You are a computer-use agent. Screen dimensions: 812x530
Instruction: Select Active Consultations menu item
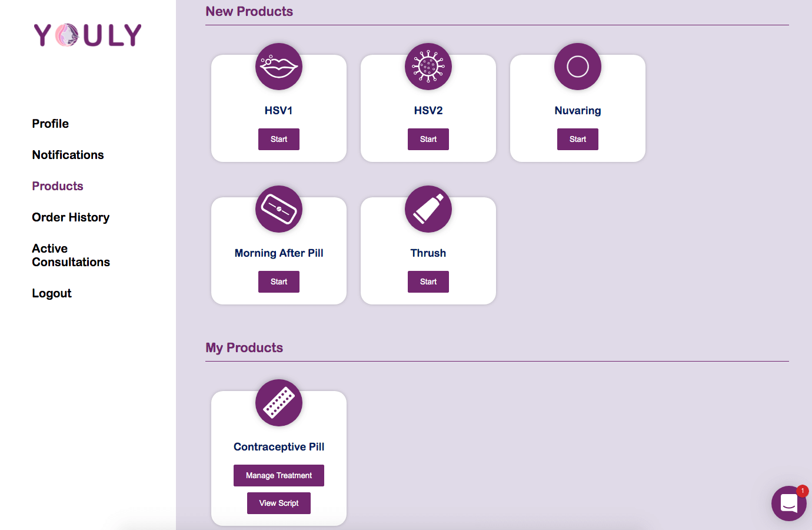[x=71, y=255]
